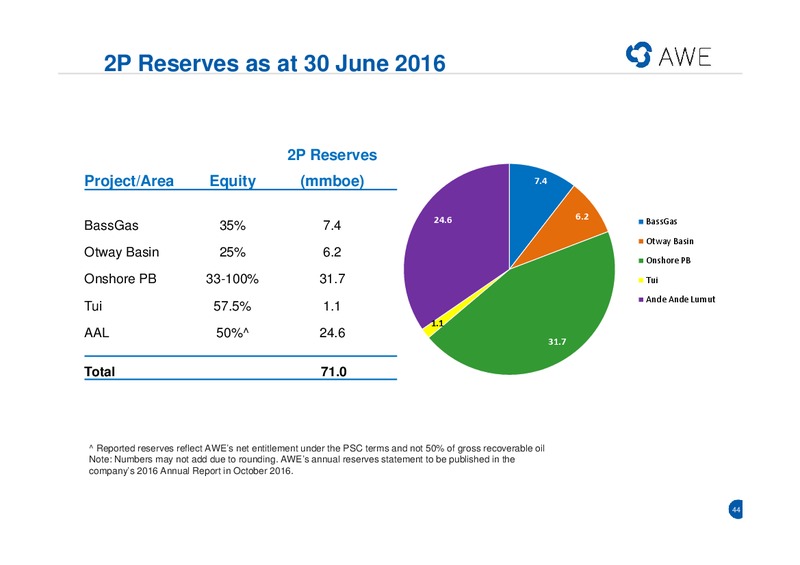Select the '2P Reserves' header text
800x565 pixels.
tap(332, 155)
